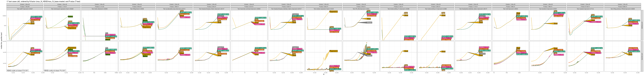This screenshot has width=644, height=76.
Task: Click 'P.value: 7.76e-08' strip in first panel
Action: (x=25, y=7)
